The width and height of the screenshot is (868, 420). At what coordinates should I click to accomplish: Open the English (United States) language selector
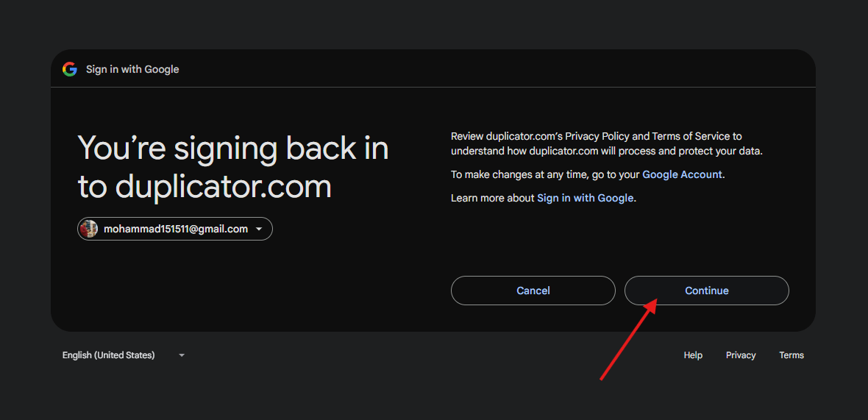[123, 355]
